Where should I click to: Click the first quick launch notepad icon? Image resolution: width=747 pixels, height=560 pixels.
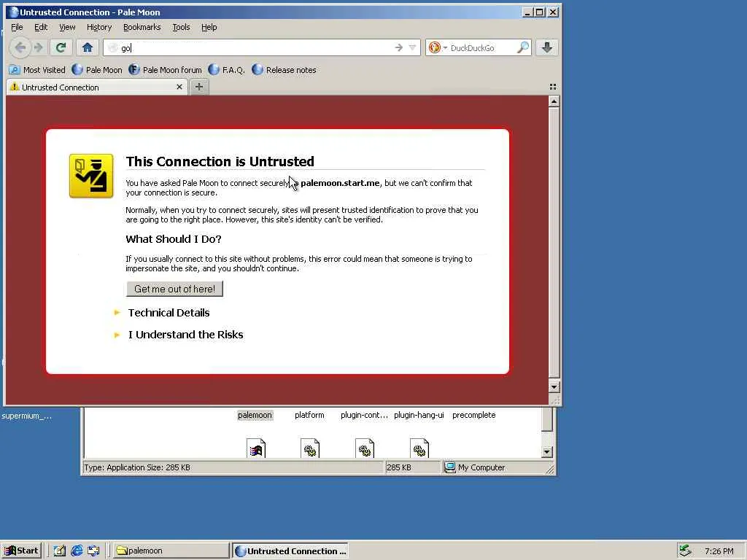(x=60, y=551)
